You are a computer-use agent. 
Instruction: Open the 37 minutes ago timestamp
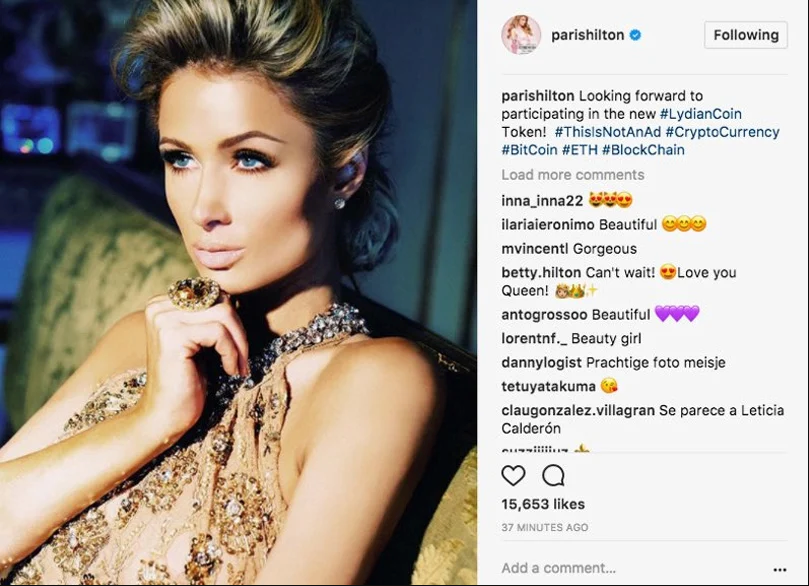[545, 527]
